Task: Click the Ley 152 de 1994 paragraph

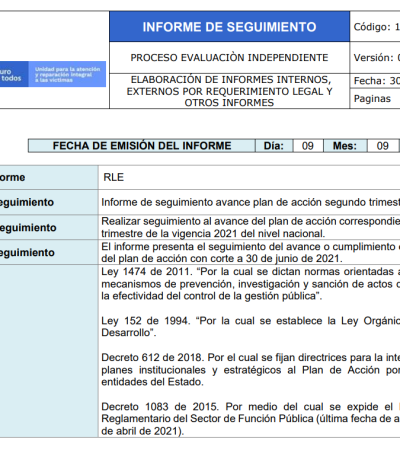Action: pos(250,327)
